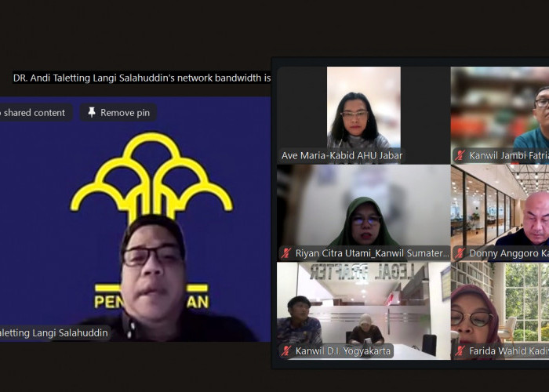Click muted mic icon for Riyan Citra Utami
The image size is (549, 392).
tap(286, 253)
